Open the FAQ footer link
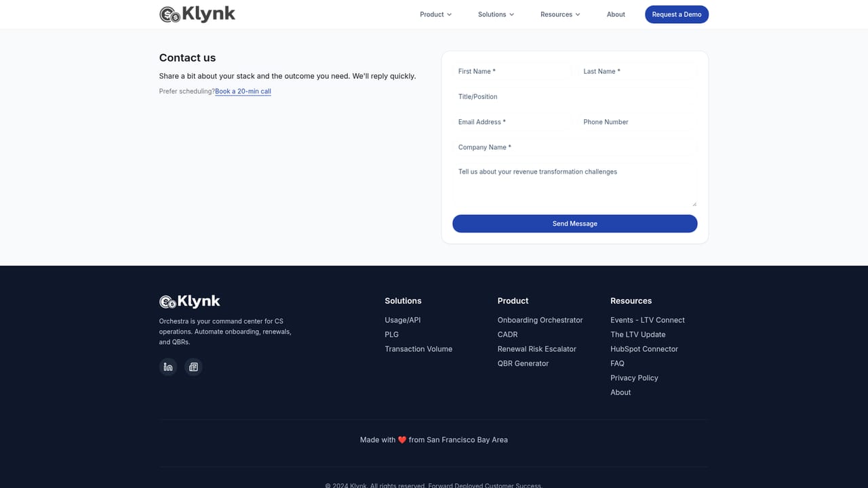 [x=618, y=363]
